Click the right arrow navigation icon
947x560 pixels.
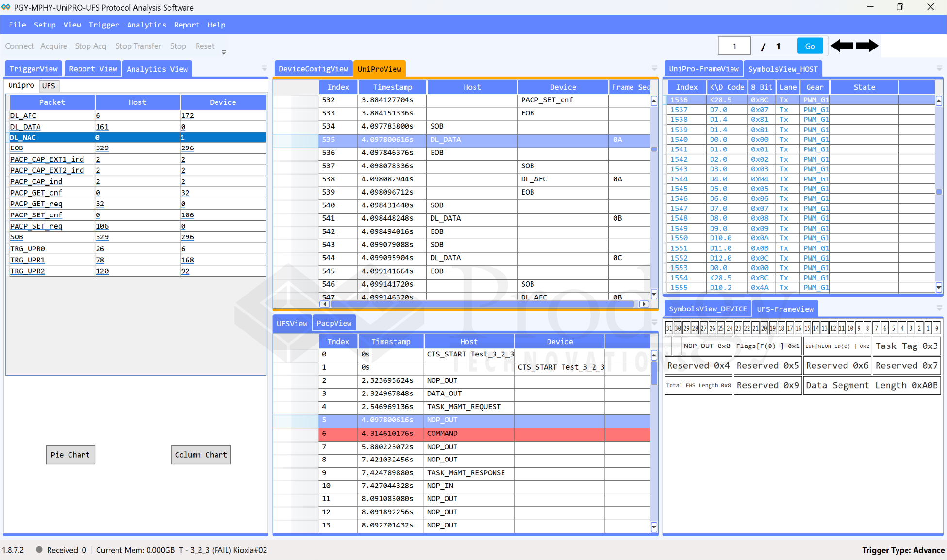point(867,46)
